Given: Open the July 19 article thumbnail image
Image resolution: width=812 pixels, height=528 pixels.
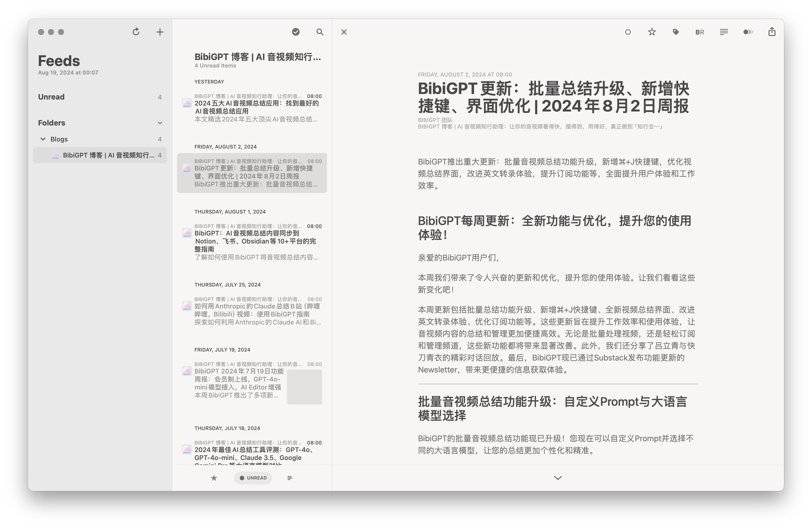Looking at the screenshot, I should pos(304,387).
